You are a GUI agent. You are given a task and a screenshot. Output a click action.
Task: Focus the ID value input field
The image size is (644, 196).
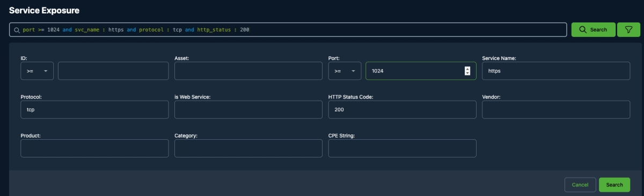pos(113,71)
